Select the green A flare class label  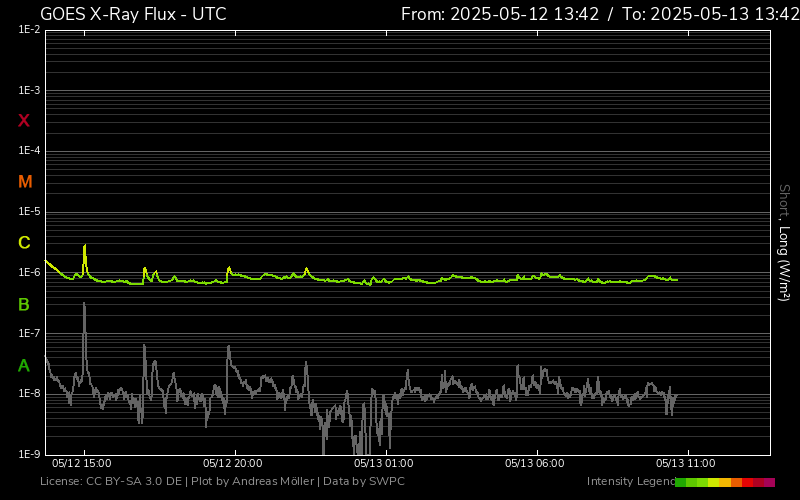(24, 366)
